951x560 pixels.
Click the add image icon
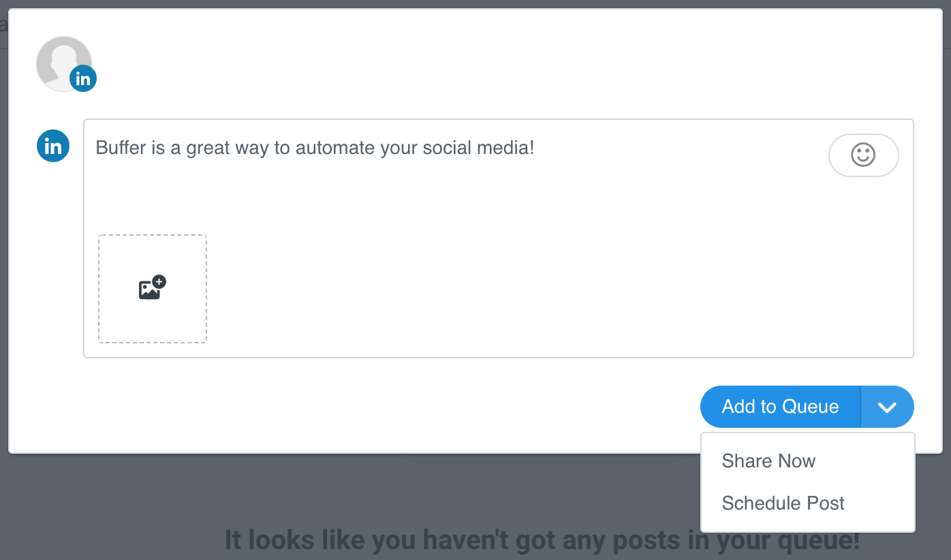click(x=151, y=290)
